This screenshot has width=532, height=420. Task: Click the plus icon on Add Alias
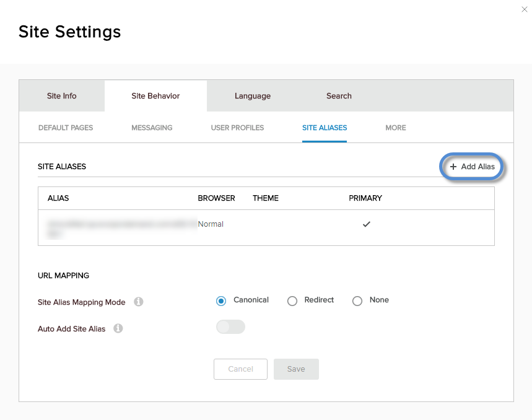[x=453, y=167]
